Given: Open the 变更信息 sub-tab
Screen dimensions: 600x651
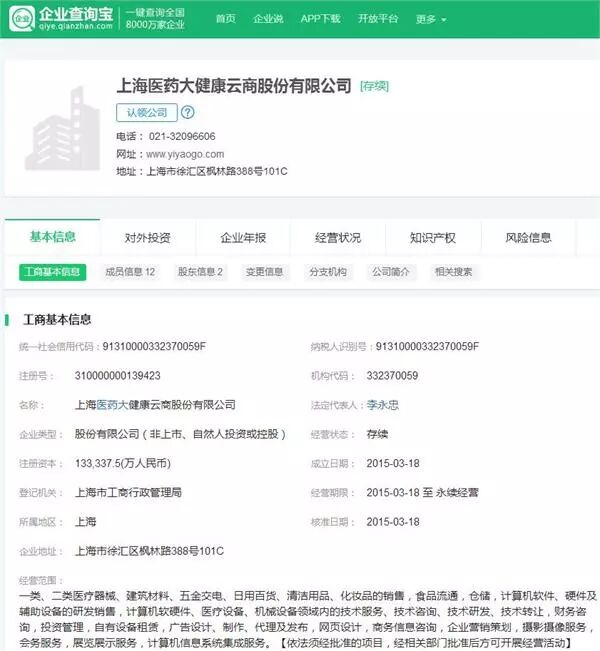Looking at the screenshot, I should coord(264,272).
